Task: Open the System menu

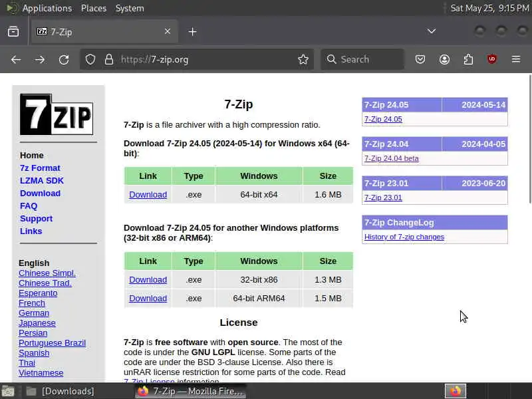Action: 130,8
